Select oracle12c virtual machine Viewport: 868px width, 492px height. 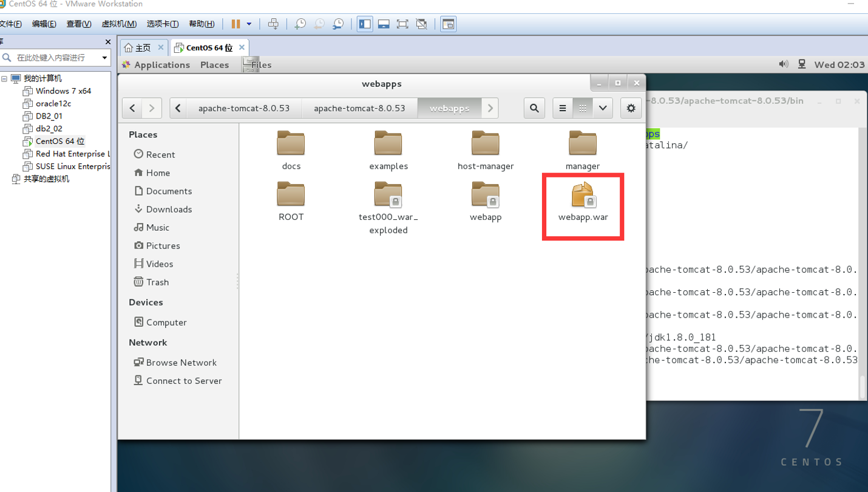[47, 103]
